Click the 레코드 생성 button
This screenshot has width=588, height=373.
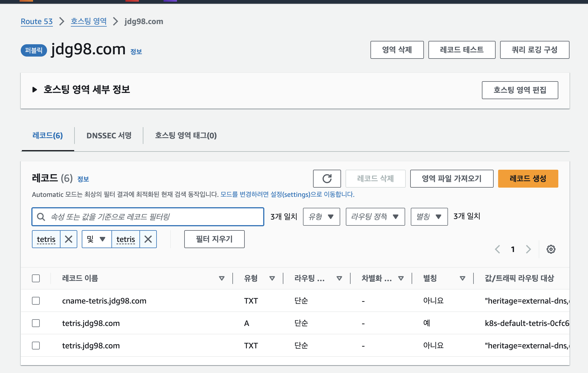point(528,179)
